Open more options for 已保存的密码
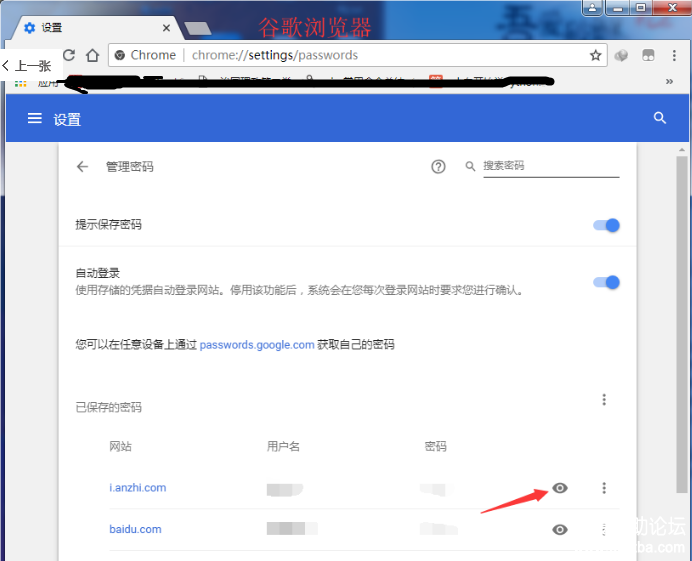Screen dimensions: 692x561 click(604, 399)
